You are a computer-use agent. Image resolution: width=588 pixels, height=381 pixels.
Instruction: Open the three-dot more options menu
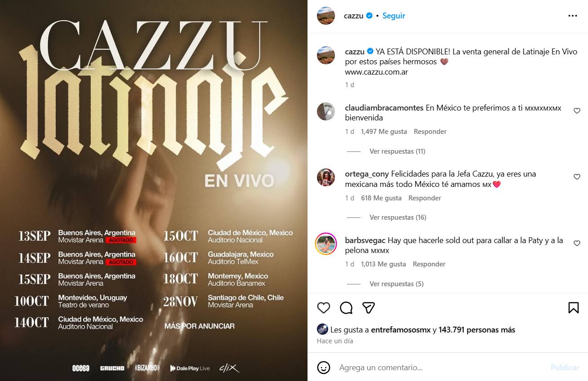coord(572,16)
